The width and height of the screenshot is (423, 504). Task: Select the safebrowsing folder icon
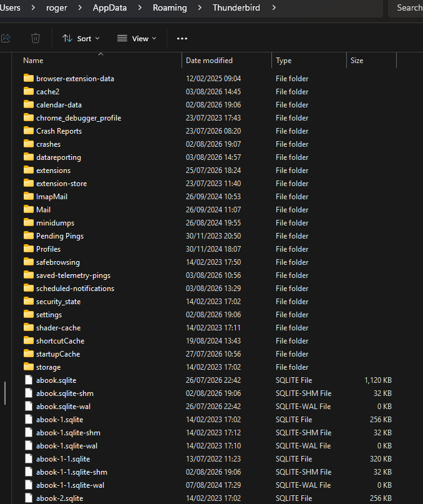(x=29, y=262)
